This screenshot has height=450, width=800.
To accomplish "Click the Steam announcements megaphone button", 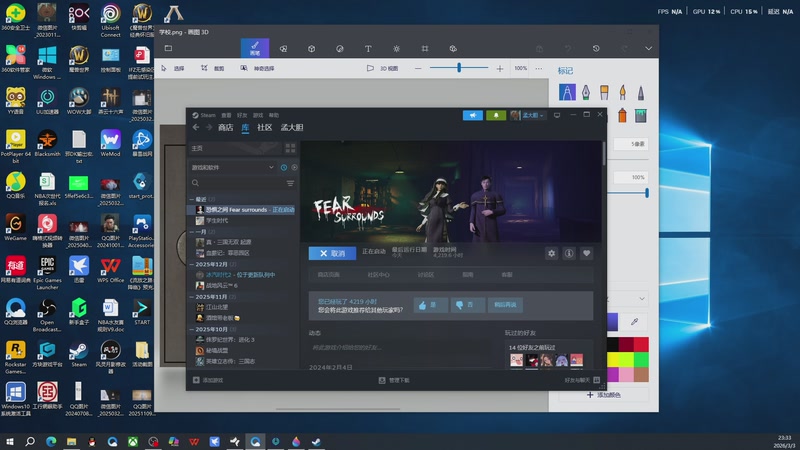I will point(472,115).
